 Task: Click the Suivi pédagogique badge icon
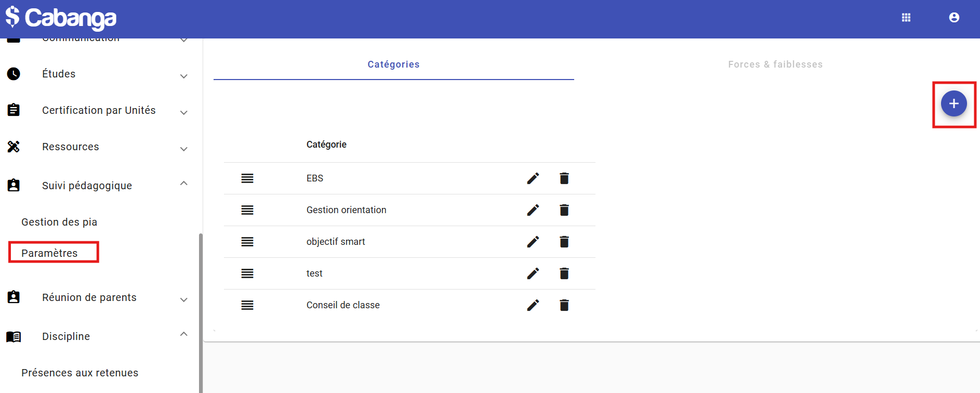[14, 185]
